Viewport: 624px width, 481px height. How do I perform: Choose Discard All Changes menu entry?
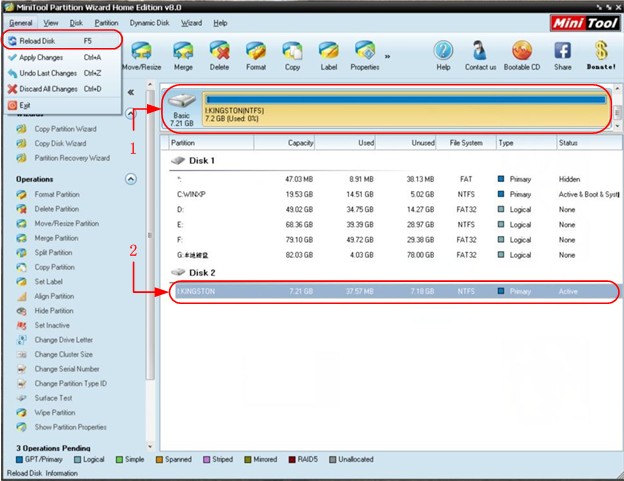tap(62, 89)
